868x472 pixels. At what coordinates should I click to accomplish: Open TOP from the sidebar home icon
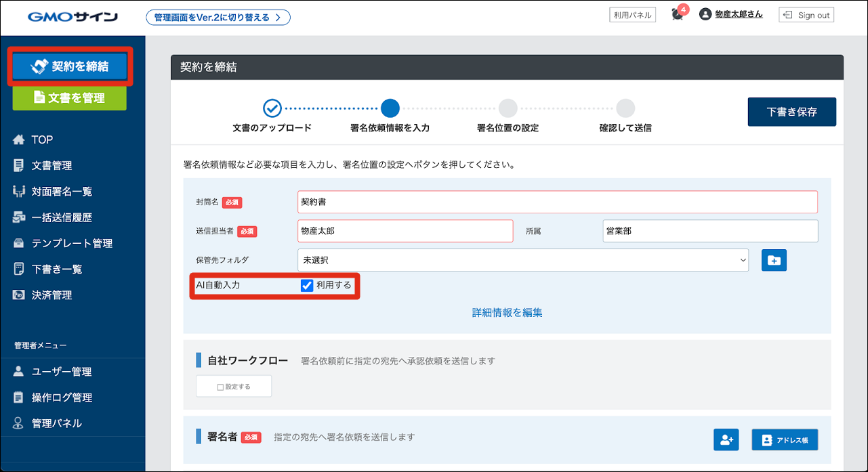pos(19,140)
